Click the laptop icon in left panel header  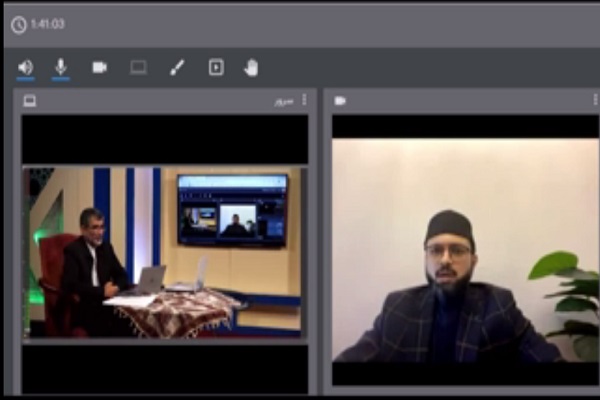pos(30,101)
